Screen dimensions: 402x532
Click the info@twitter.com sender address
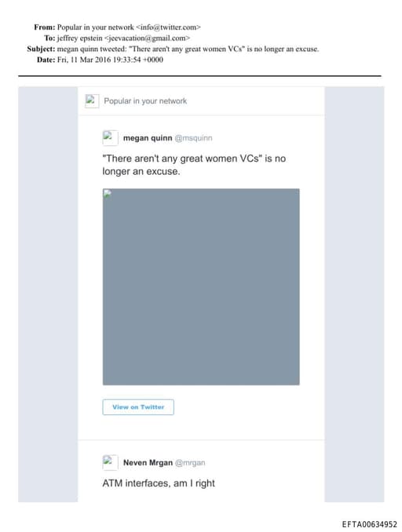click(168, 27)
